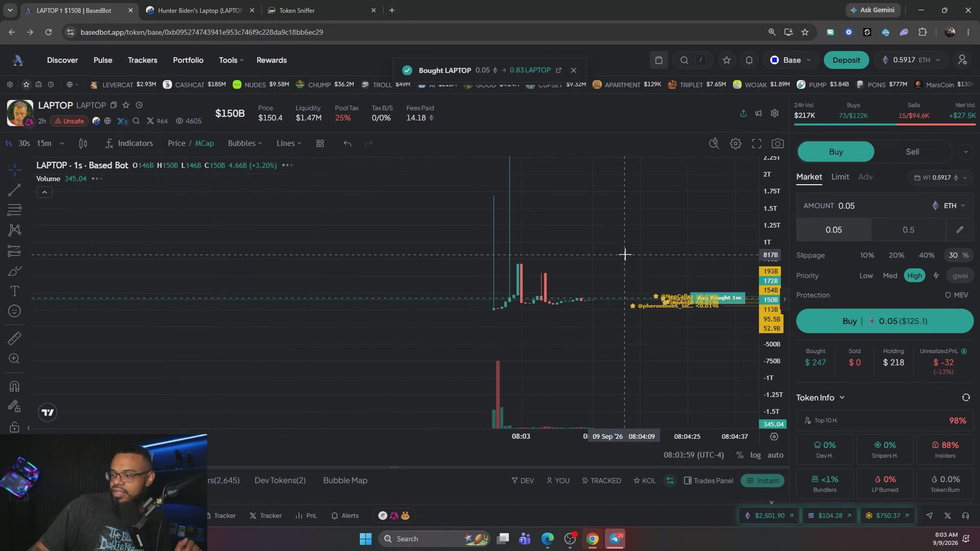Set priority to Med
The width and height of the screenshot is (980, 551).
tap(890, 275)
